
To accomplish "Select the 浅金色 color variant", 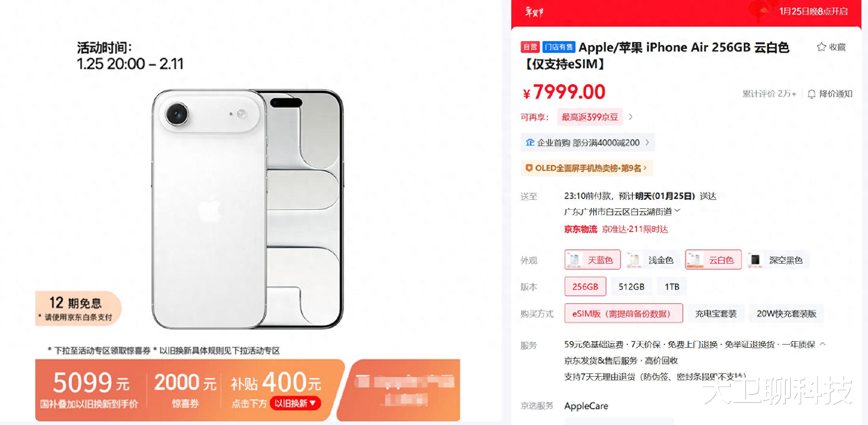I will coord(653,260).
